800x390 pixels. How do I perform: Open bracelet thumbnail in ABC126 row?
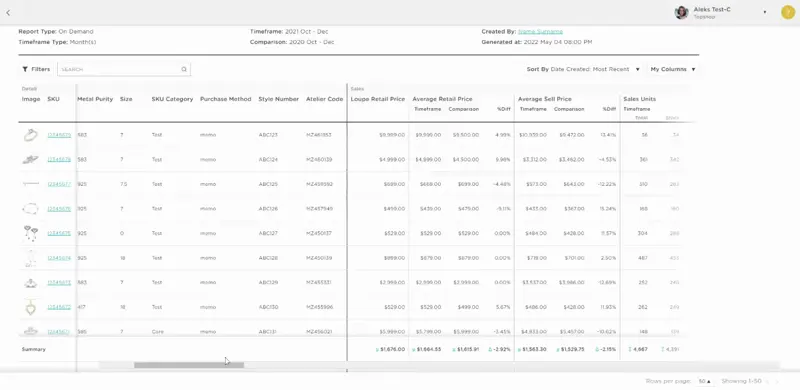(x=31, y=208)
